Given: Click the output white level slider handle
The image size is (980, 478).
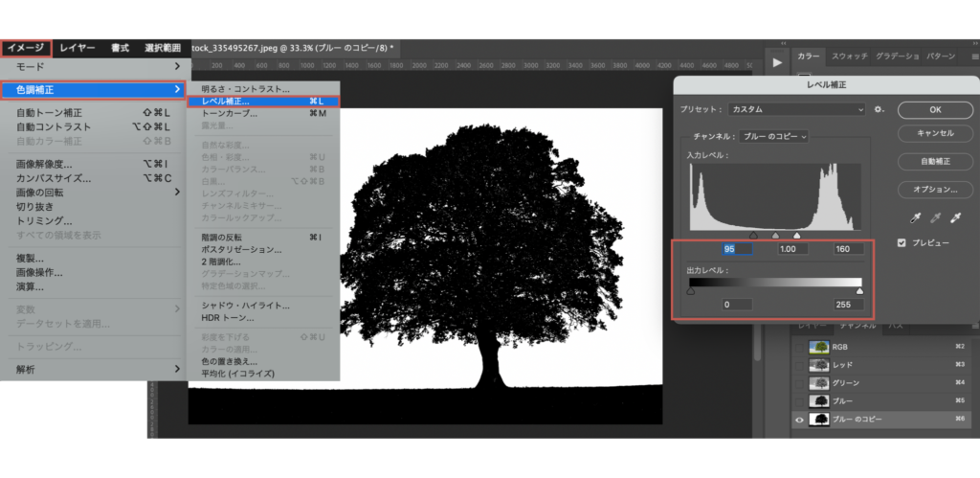Looking at the screenshot, I should tap(858, 291).
